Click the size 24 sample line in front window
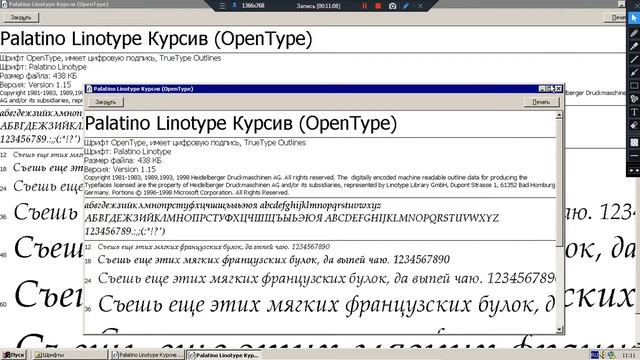The image size is (640, 360). tap(326, 278)
